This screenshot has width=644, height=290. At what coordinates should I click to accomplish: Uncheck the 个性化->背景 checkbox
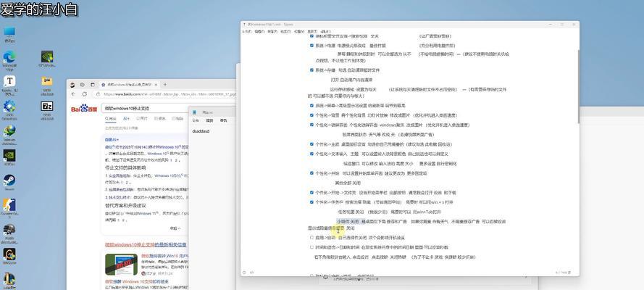coord(311,115)
